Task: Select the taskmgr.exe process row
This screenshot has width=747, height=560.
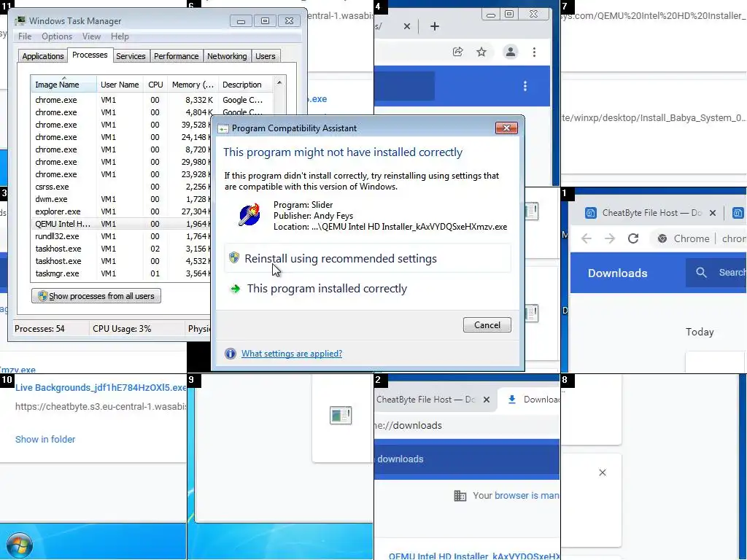Action: point(122,273)
